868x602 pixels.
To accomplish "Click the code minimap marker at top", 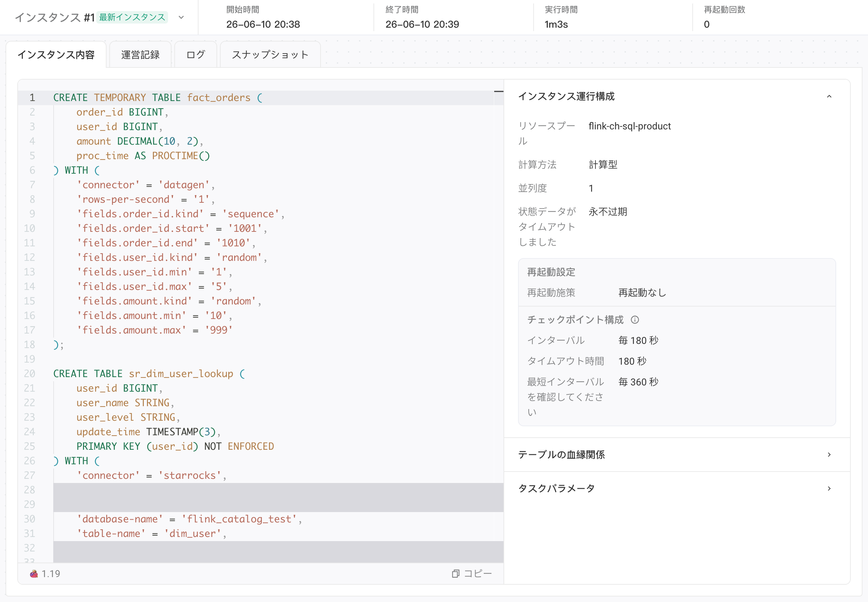I will (x=498, y=92).
